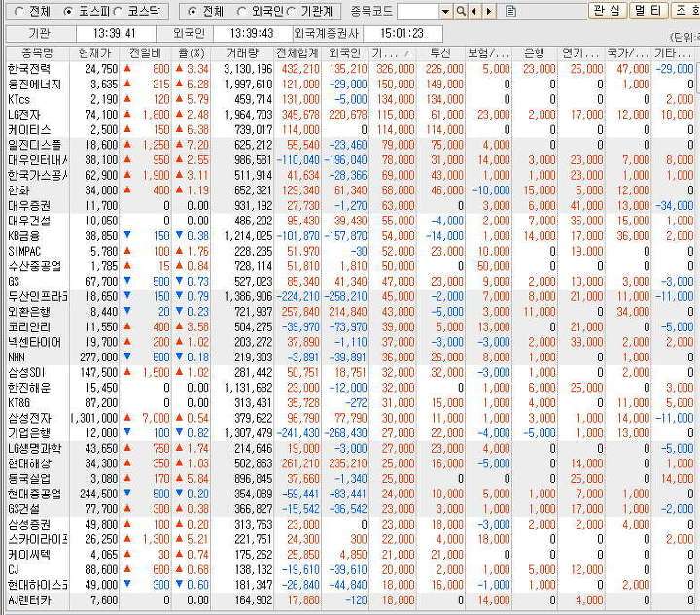Click the 멀티 button
Screen dimensions: 700x615
[648, 11]
